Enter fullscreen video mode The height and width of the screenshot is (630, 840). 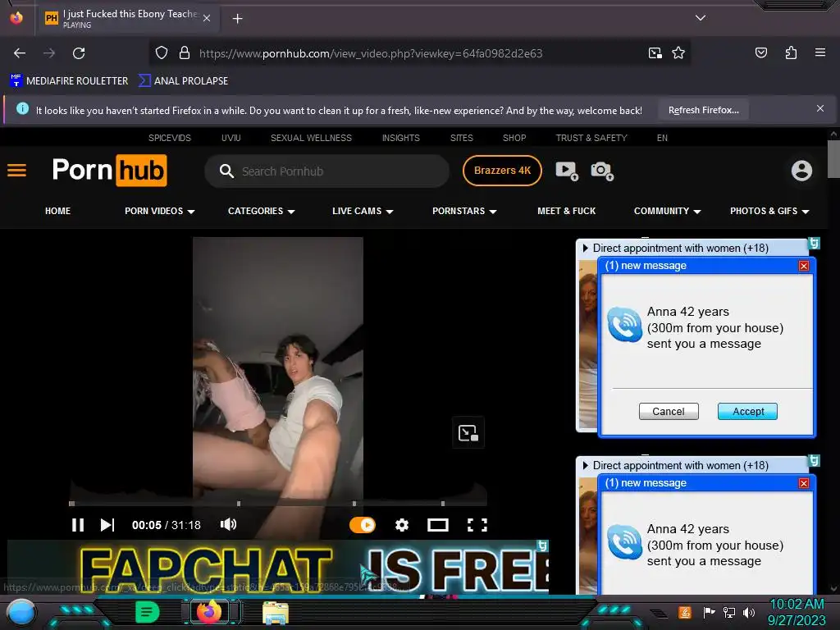[x=477, y=525]
